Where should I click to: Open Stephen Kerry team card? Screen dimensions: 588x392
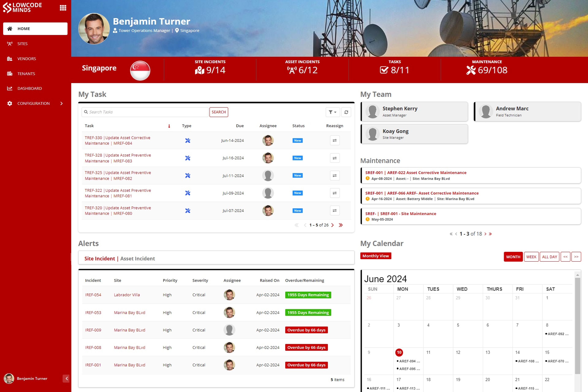(414, 111)
